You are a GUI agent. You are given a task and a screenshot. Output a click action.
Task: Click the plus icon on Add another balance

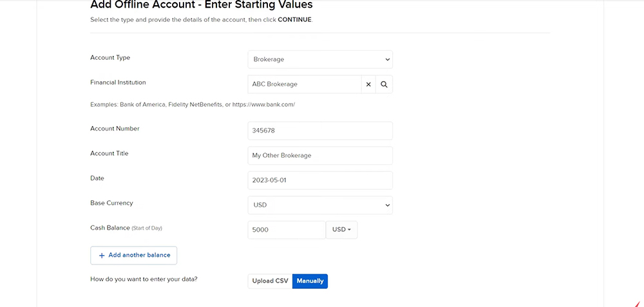pos(102,256)
